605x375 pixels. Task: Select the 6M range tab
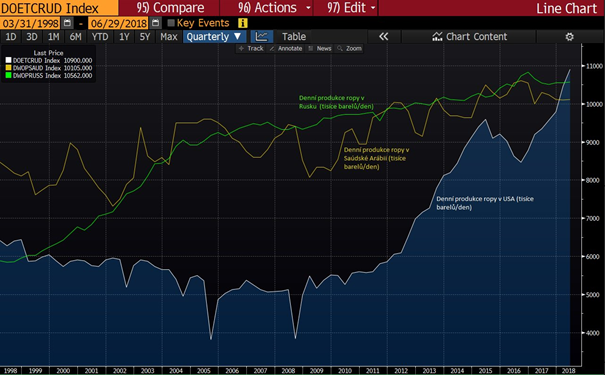point(75,37)
